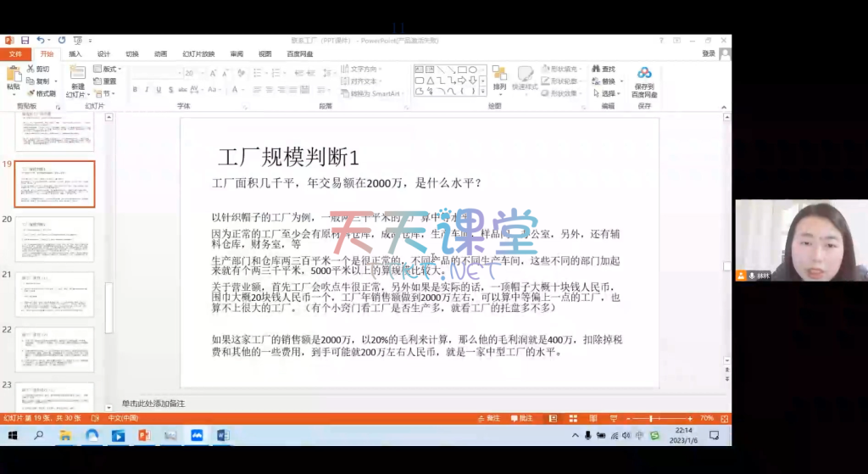This screenshot has height=474, width=868.
Task: Toggle bold formatting button B
Action: tap(135, 90)
